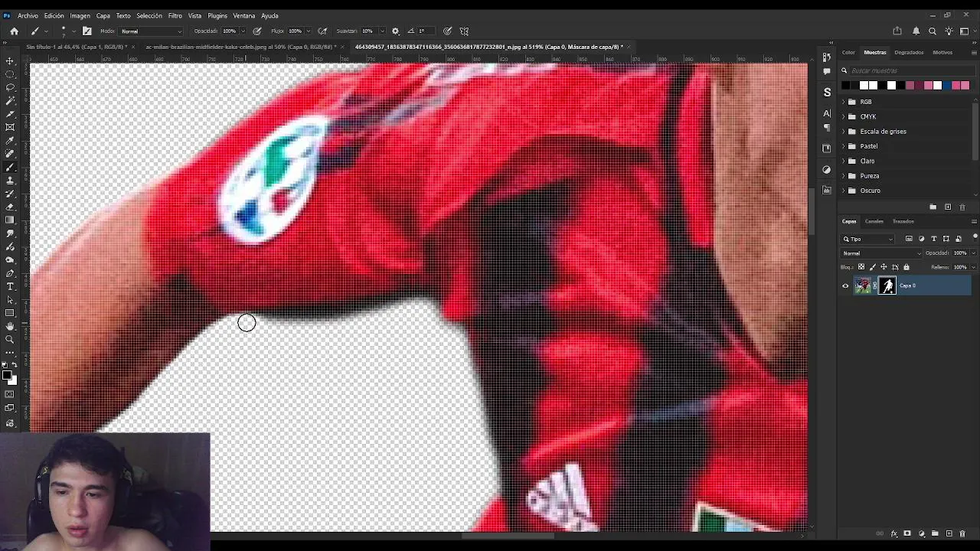Select the Eraser tool
Image resolution: width=980 pixels, height=551 pixels.
click(10, 207)
